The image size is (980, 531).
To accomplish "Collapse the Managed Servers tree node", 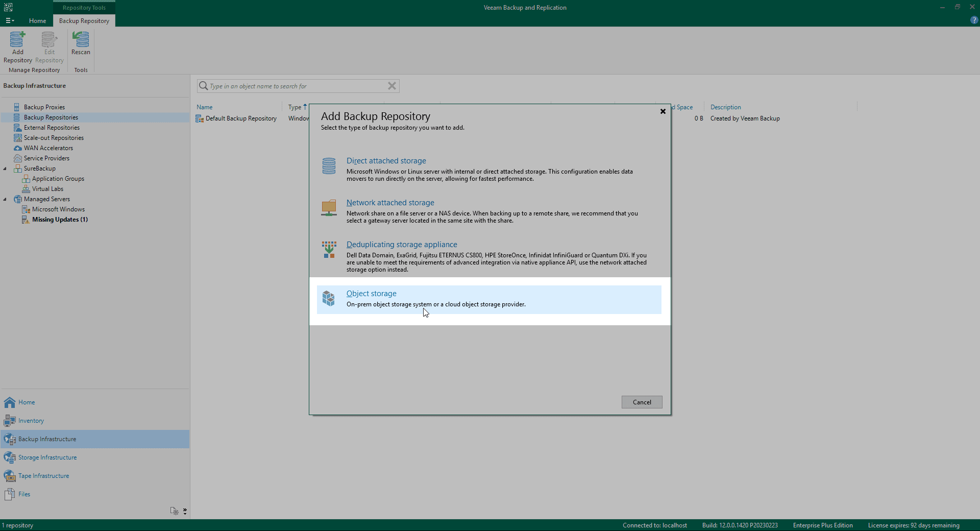I will coord(5,199).
